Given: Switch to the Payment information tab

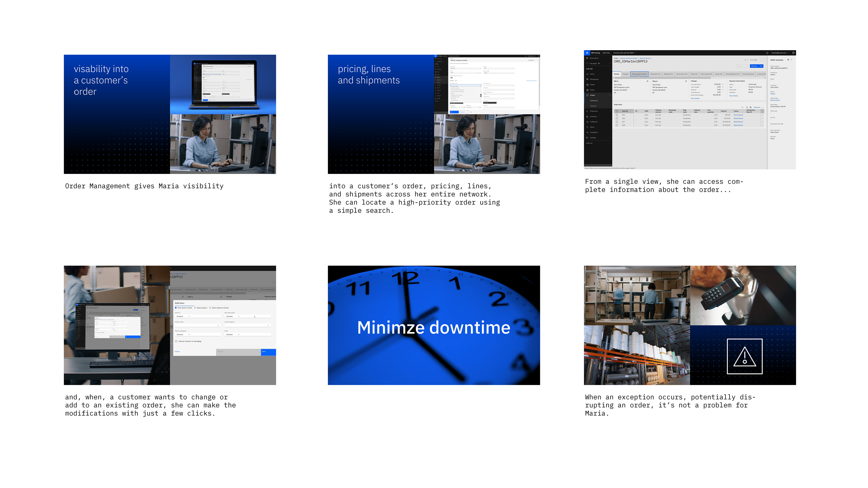Looking at the screenshot, I should click(x=639, y=74).
